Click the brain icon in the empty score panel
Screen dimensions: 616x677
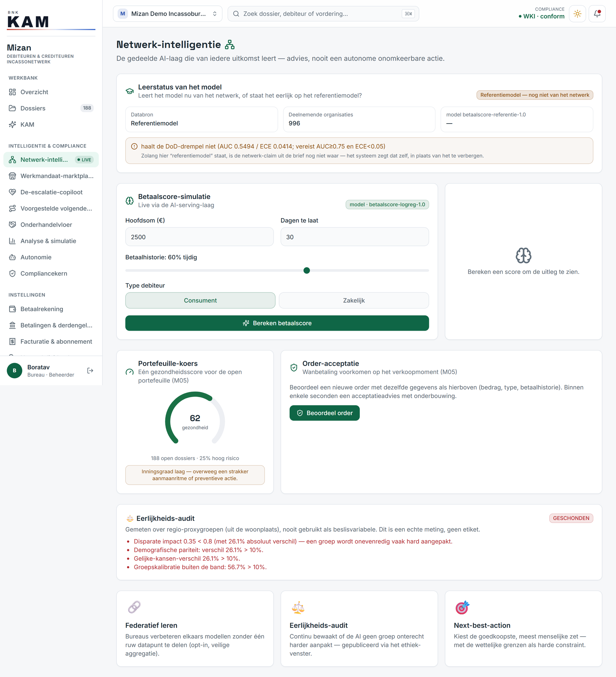523,256
